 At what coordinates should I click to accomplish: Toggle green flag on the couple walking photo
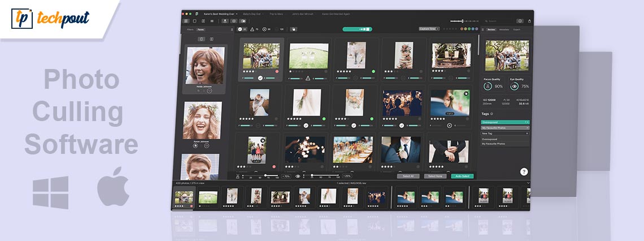click(373, 71)
